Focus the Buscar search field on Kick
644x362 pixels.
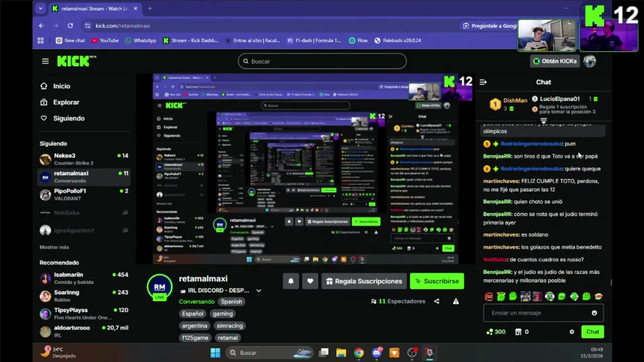(322, 61)
